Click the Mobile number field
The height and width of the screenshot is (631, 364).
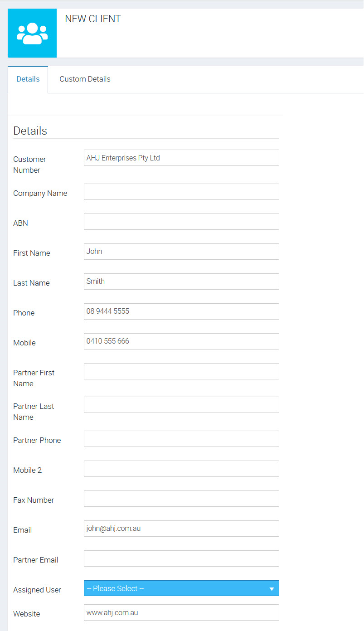pos(181,341)
